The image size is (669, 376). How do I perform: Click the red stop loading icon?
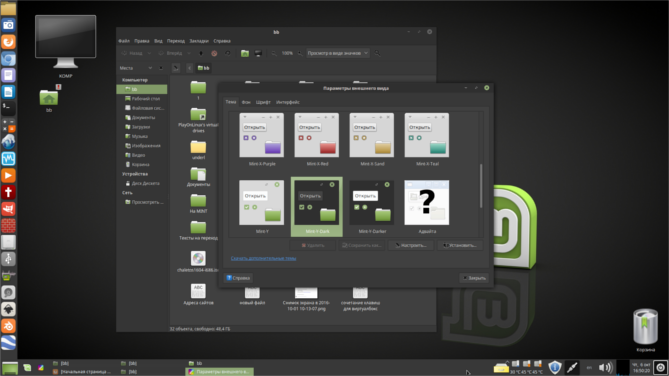coord(214,53)
